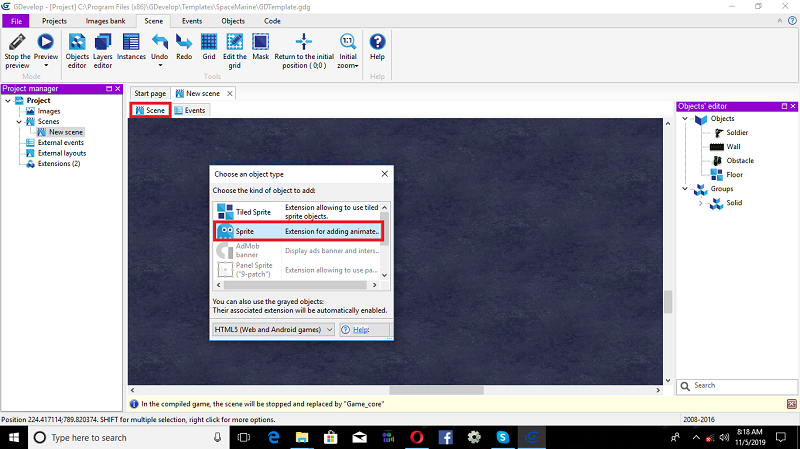Click object list vertical scrollbar thumb
The width and height of the screenshot is (800, 449).
[x=385, y=228]
